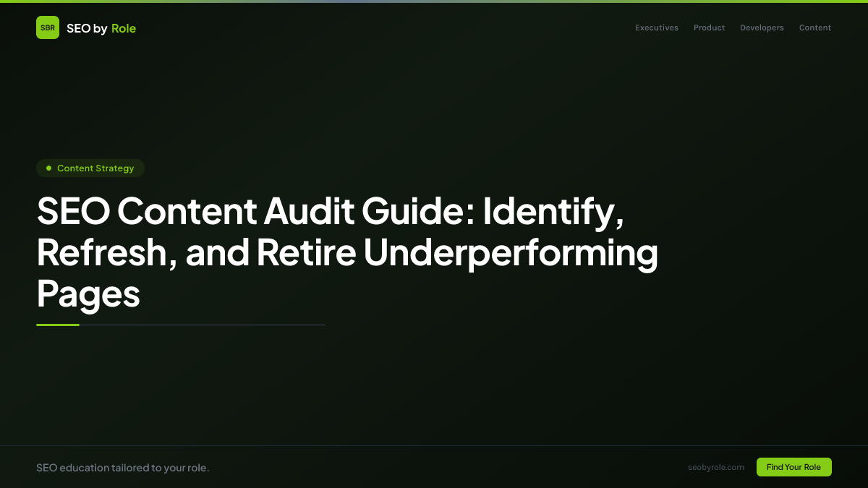
Task: Open the Product navigation item
Action: pyautogui.click(x=709, y=27)
